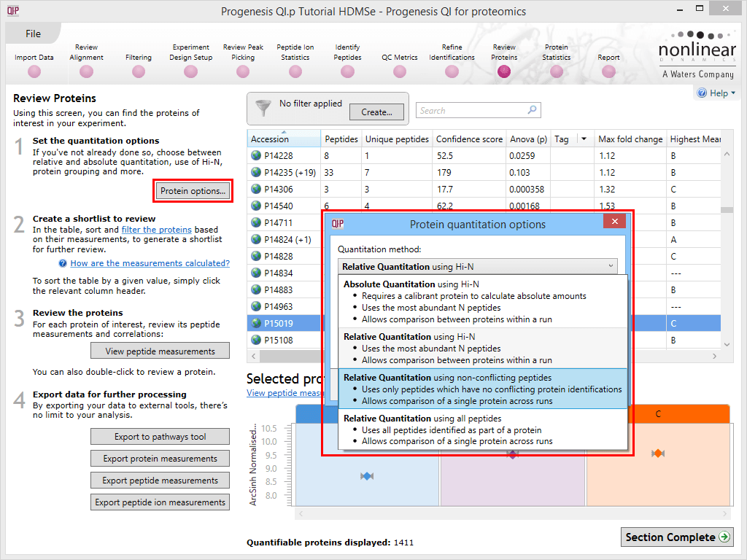Click View peptide measurements button
Image resolution: width=747 pixels, height=560 pixels.
(160, 351)
